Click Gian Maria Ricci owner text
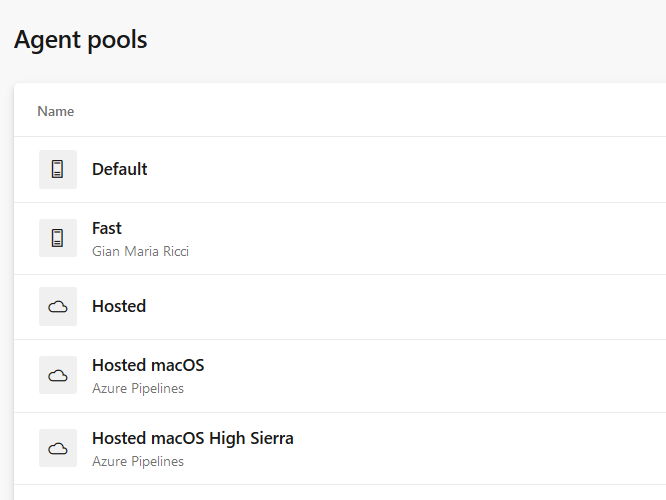Viewport: 666px width, 500px height. coord(140,251)
